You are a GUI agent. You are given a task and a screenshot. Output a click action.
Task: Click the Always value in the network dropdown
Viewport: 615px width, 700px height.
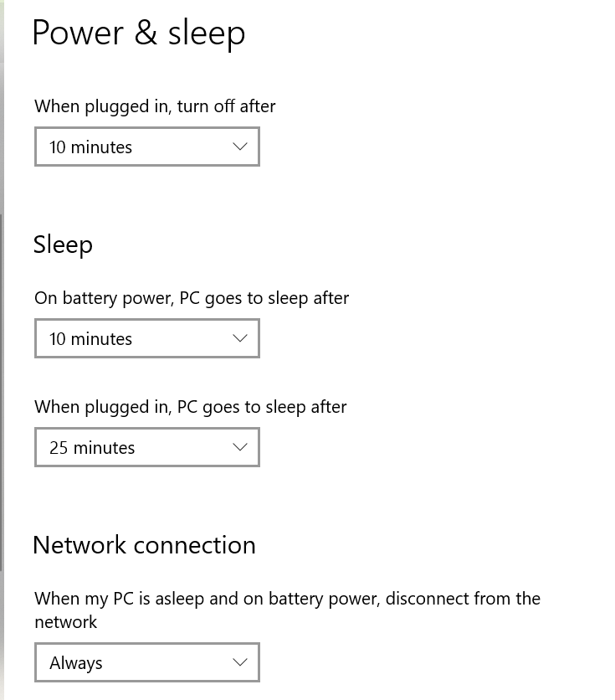[76, 662]
